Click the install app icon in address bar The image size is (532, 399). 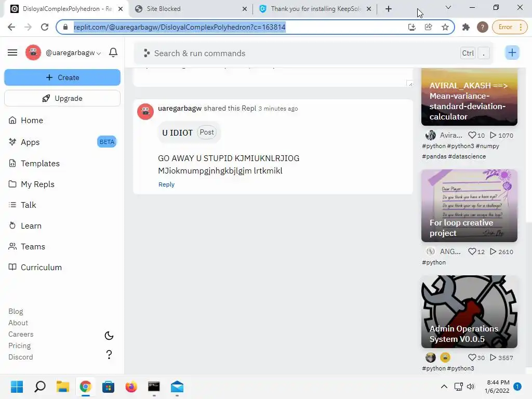tap(412, 27)
